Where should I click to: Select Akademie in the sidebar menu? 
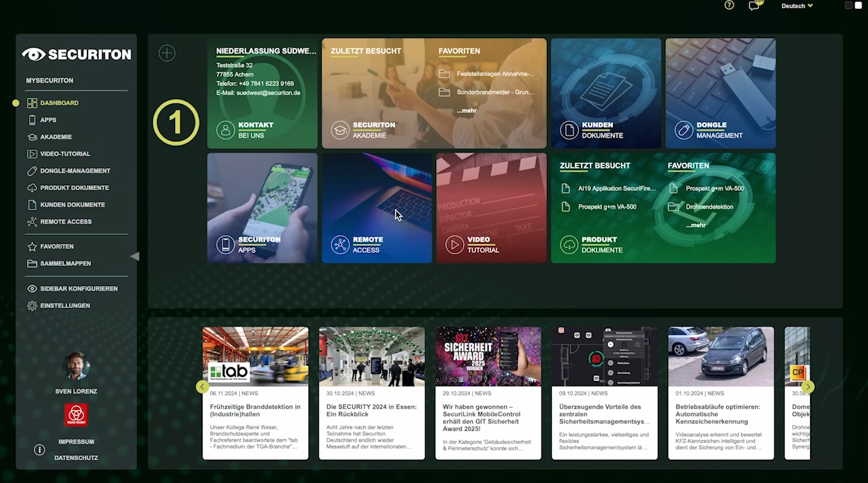tap(56, 137)
